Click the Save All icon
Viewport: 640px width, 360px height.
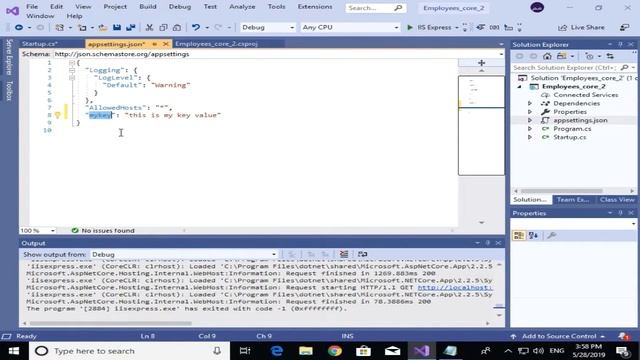tap(131, 27)
